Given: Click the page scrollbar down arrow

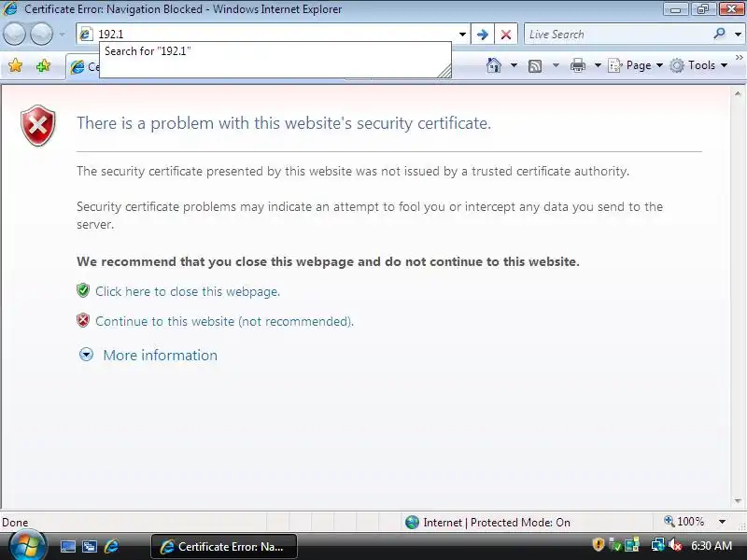Looking at the screenshot, I should tap(738, 501).
